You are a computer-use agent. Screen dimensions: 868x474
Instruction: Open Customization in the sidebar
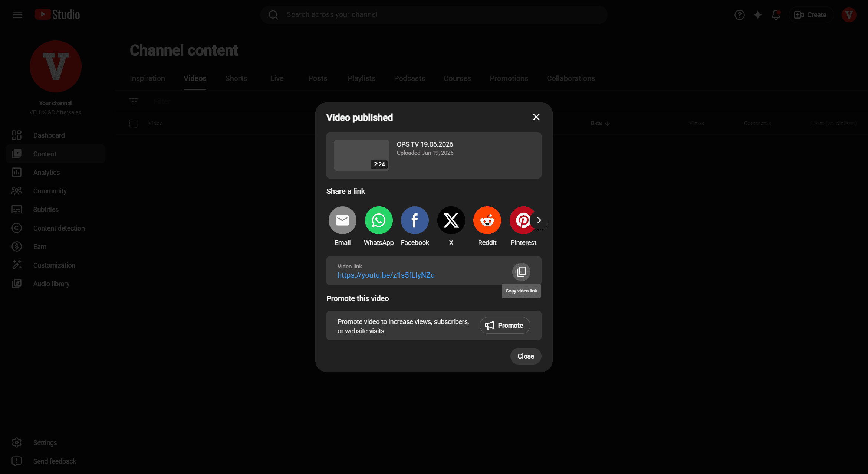55,265
